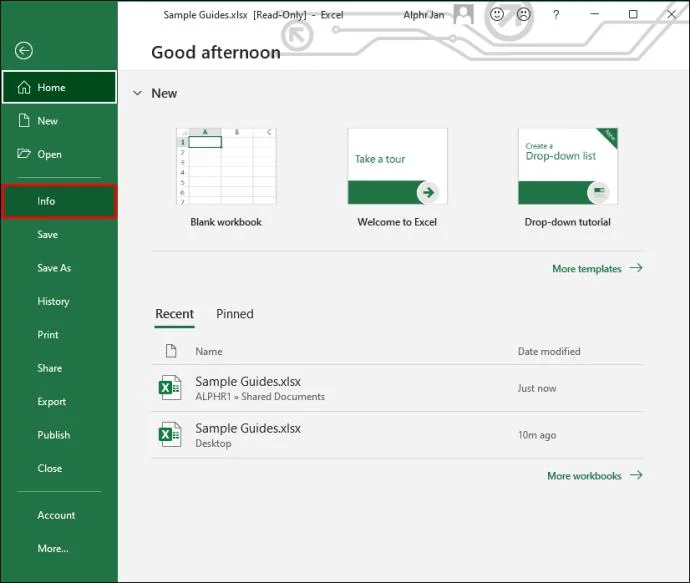Open Sample Guides.xlsx from Desktop
The width and height of the screenshot is (690, 583).
[x=397, y=435]
